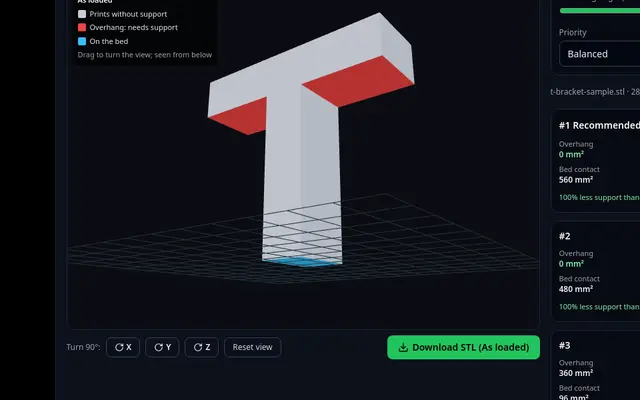Image resolution: width=640 pixels, height=400 pixels.
Task: Click the '480 mm²' bed contact value
Action: 576,289
